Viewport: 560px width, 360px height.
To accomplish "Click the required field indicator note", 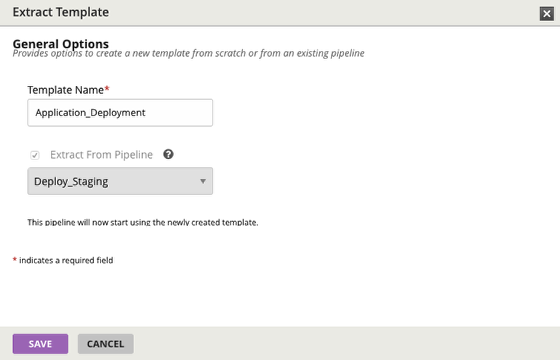I will [63, 260].
